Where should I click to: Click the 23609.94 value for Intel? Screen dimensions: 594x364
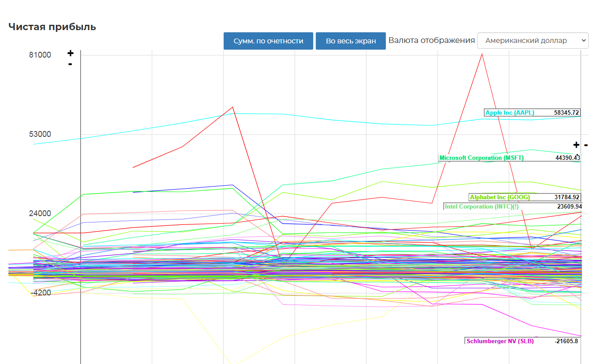click(x=569, y=206)
